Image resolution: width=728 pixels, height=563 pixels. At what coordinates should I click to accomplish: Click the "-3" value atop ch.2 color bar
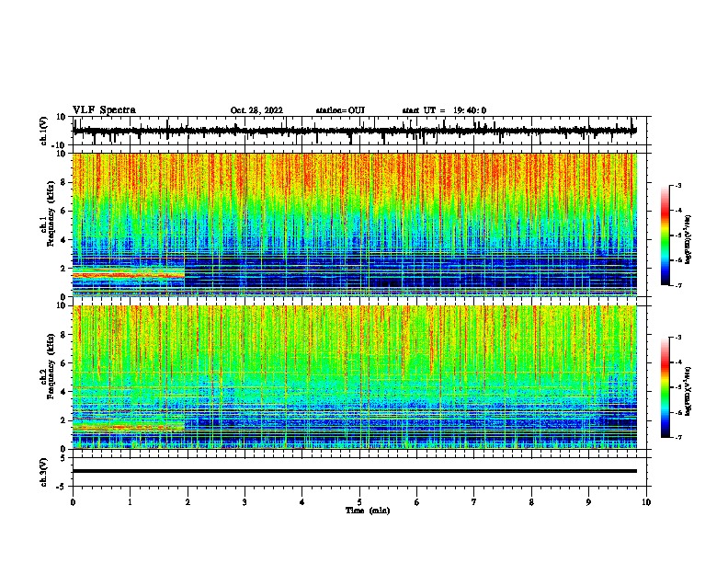coord(677,338)
